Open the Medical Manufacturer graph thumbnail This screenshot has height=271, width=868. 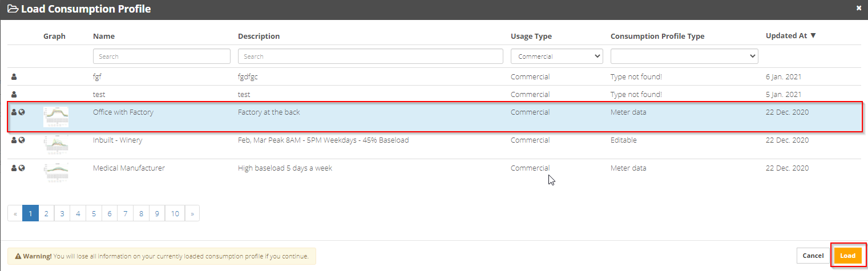click(55, 173)
